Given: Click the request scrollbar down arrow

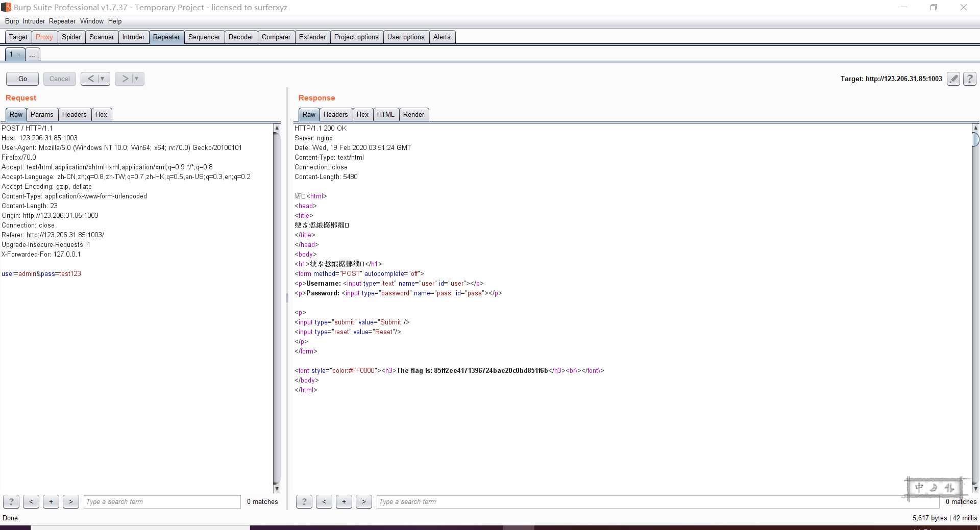Looking at the screenshot, I should tap(277, 489).
